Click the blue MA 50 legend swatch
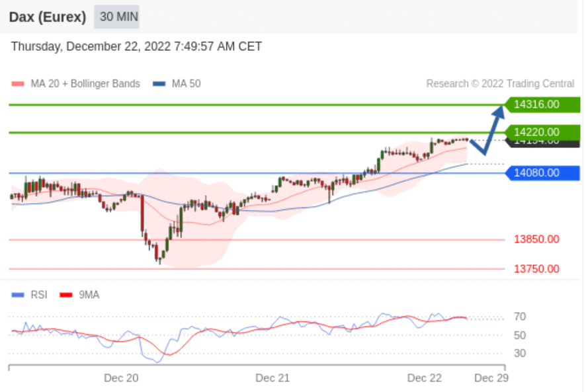The height and width of the screenshot is (392, 588). 159,83
